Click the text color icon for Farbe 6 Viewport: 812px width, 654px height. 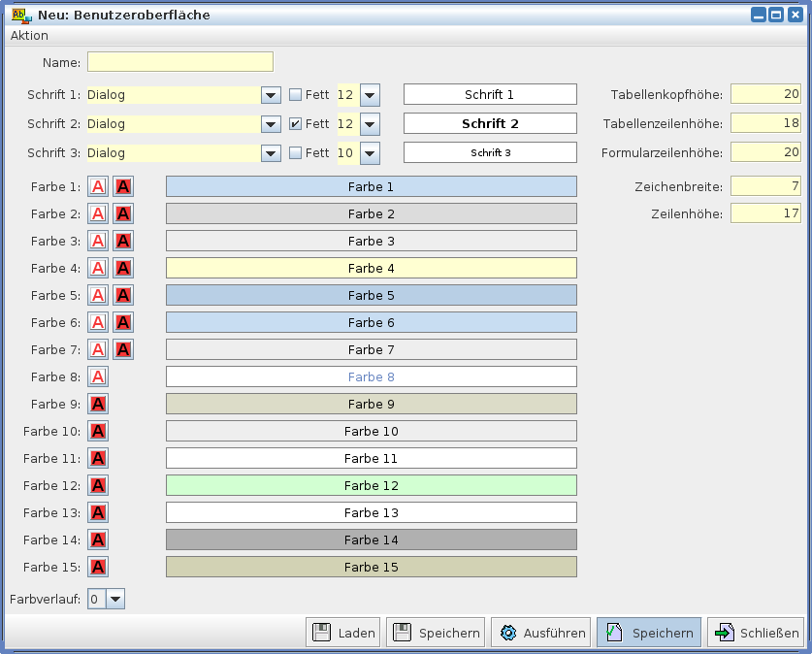coord(98,322)
